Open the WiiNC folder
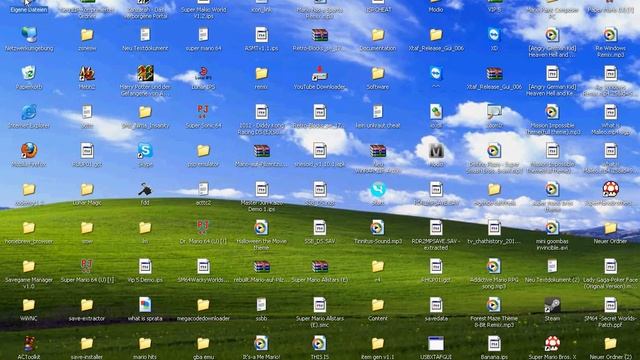 pyautogui.click(x=29, y=305)
